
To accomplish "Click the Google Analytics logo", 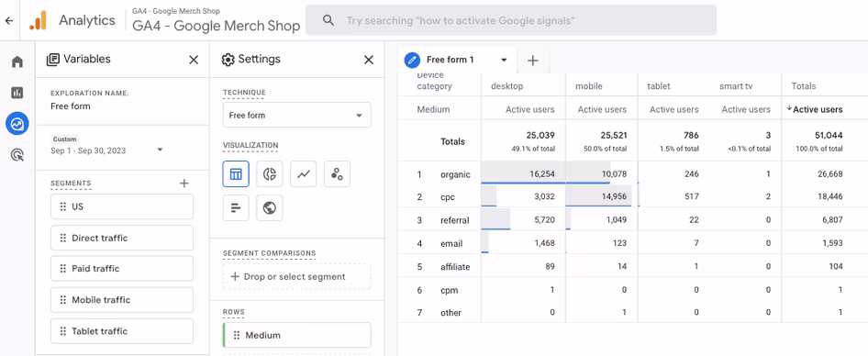I will [x=39, y=20].
